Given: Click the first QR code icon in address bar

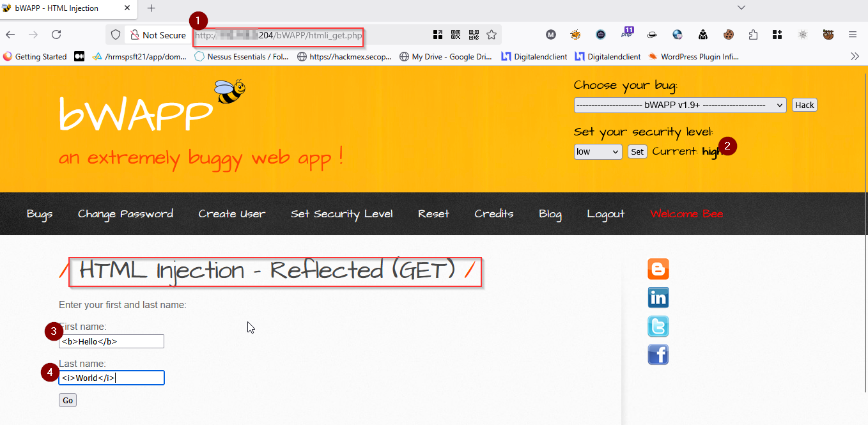Looking at the screenshot, I should pos(456,35).
